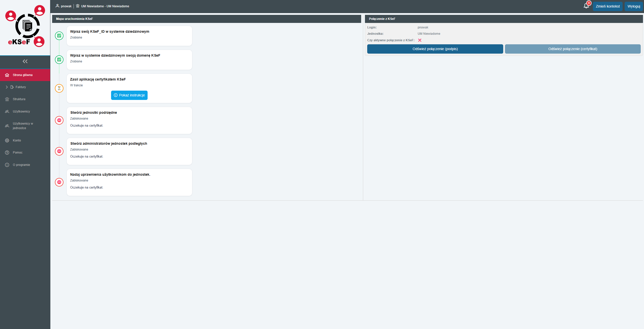Click the eKSeF logo

pos(25,26)
